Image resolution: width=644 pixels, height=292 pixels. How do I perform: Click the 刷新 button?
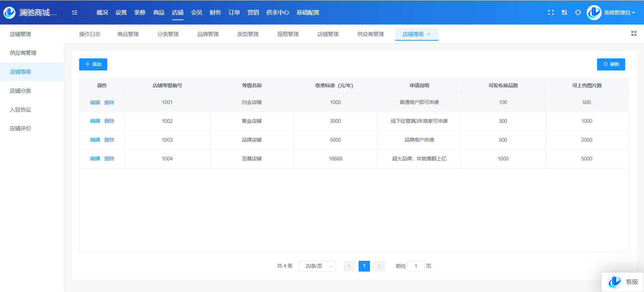point(611,64)
